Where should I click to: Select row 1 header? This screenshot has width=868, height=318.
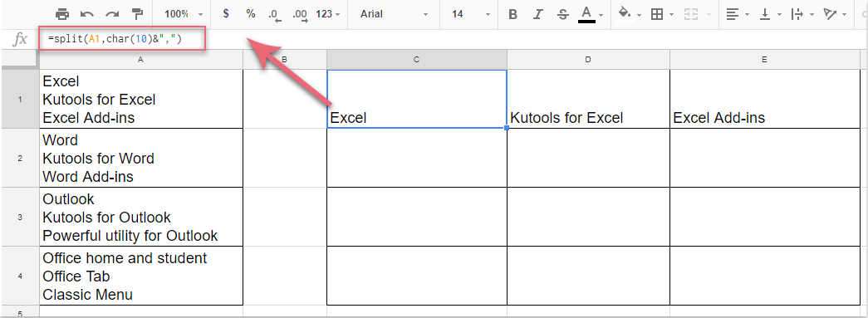(20, 99)
